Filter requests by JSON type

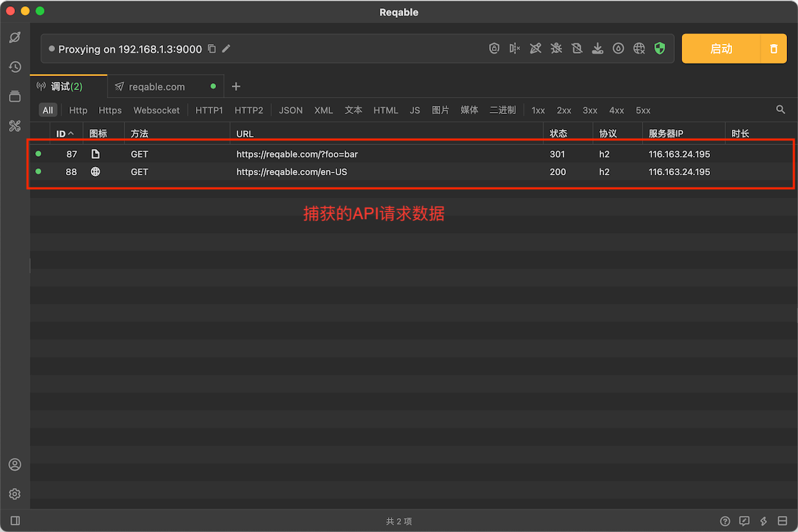click(290, 111)
